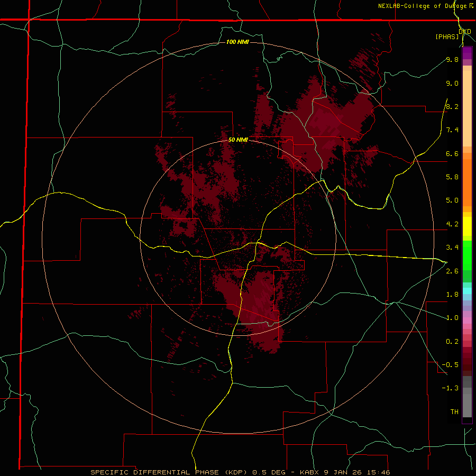Click the 100 NMI range ring label

tap(237, 42)
